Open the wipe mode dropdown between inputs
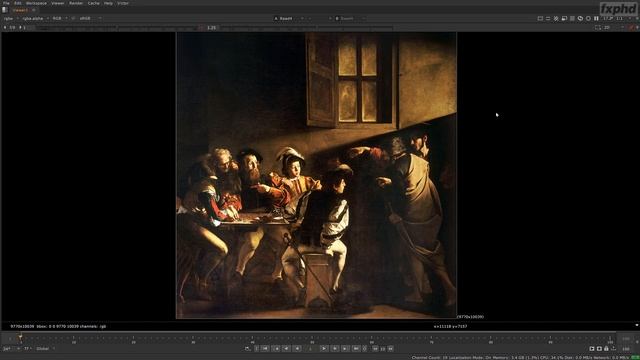640x360 pixels. (x=320, y=18)
